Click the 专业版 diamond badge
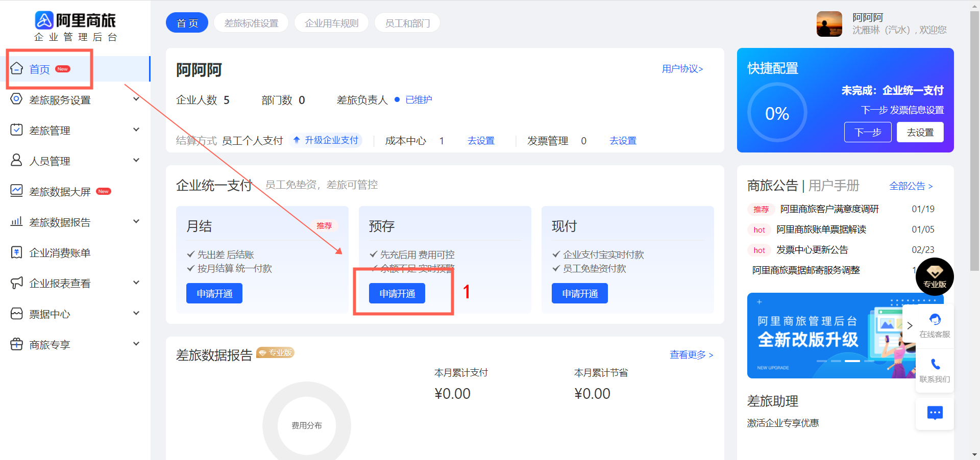 click(x=935, y=276)
